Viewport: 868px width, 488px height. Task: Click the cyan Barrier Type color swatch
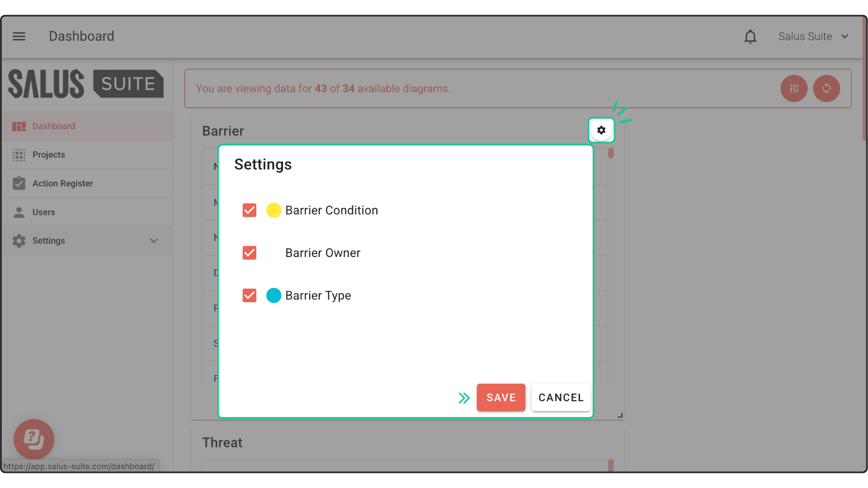click(x=274, y=296)
